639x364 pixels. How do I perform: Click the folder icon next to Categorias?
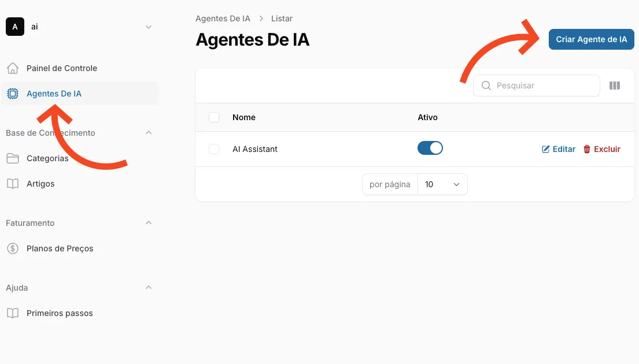pyautogui.click(x=12, y=158)
